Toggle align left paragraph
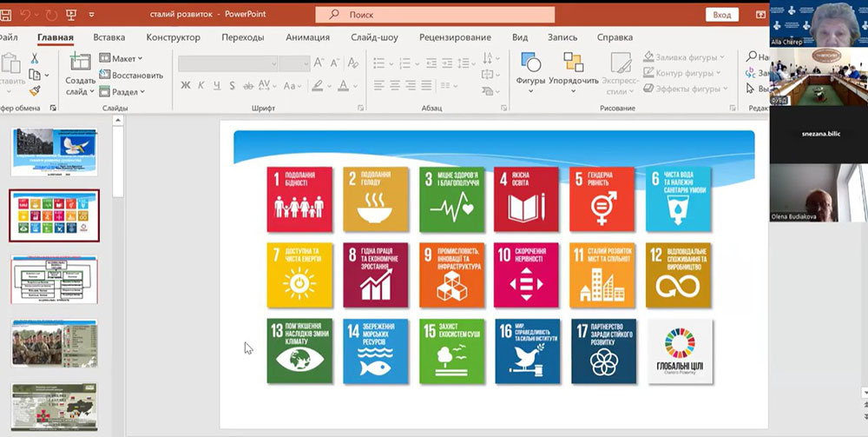The image size is (868, 437). (378, 85)
